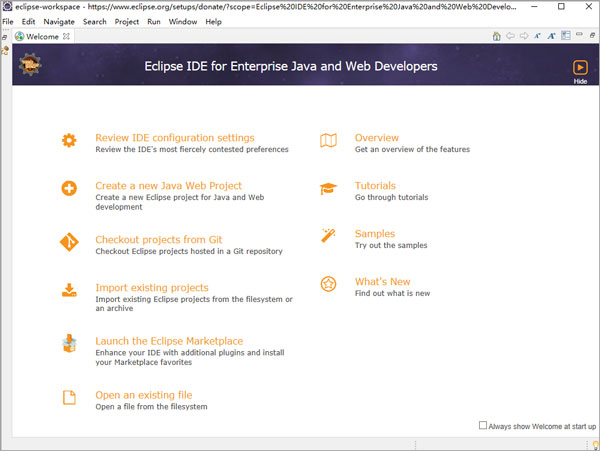
Task: Open the Samples link
Action: coord(375,234)
